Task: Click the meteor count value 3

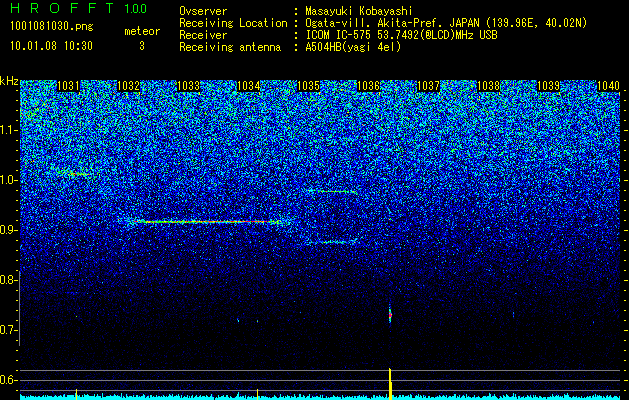Action: click(142, 46)
